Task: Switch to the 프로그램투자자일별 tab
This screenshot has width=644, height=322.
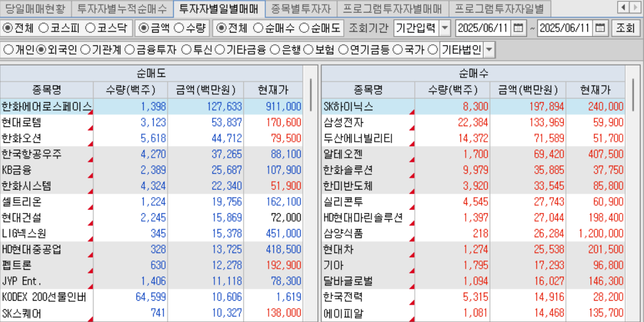Action: point(500,8)
